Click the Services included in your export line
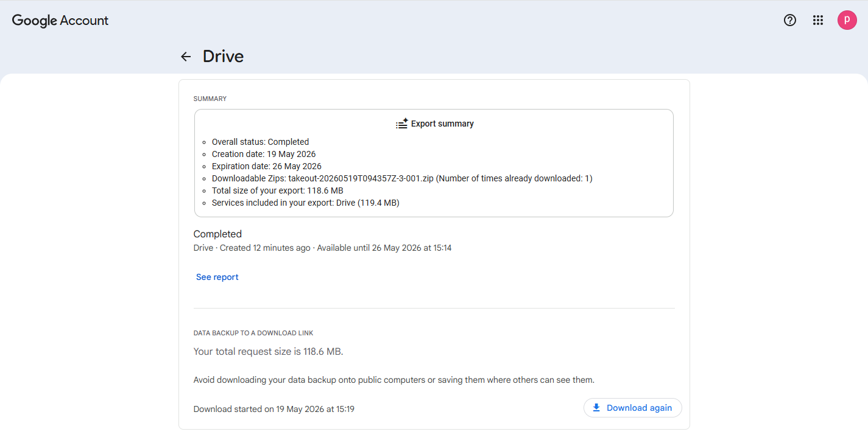Viewport: 868px width, 440px height. tap(306, 203)
